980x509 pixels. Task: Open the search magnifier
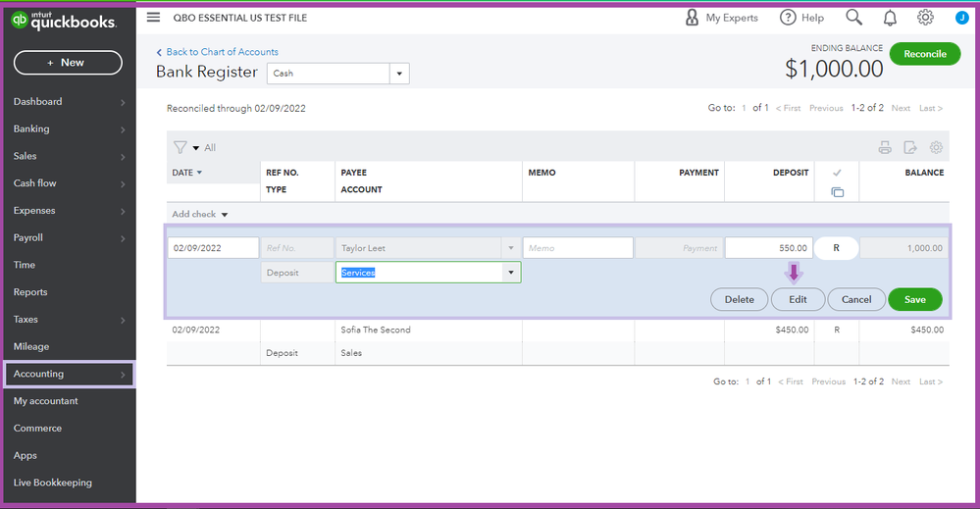tap(853, 18)
